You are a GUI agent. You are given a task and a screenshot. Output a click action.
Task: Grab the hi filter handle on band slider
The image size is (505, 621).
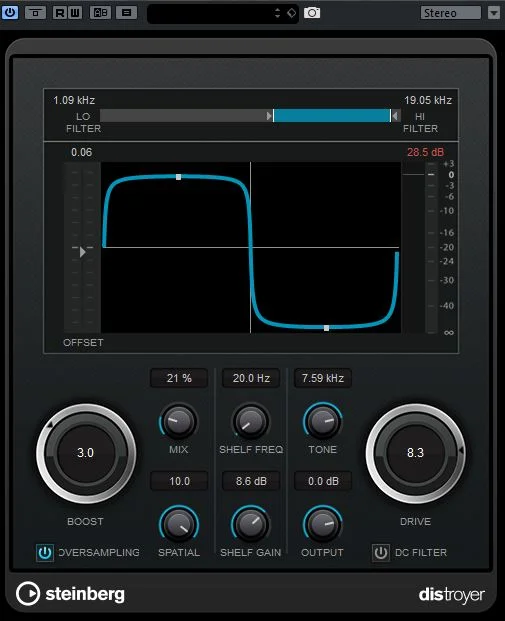pyautogui.click(x=394, y=116)
